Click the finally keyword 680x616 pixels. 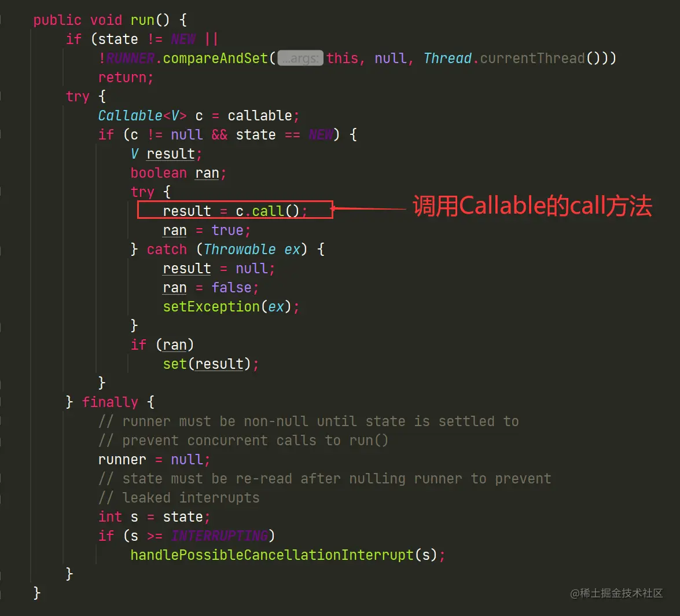click(x=110, y=402)
